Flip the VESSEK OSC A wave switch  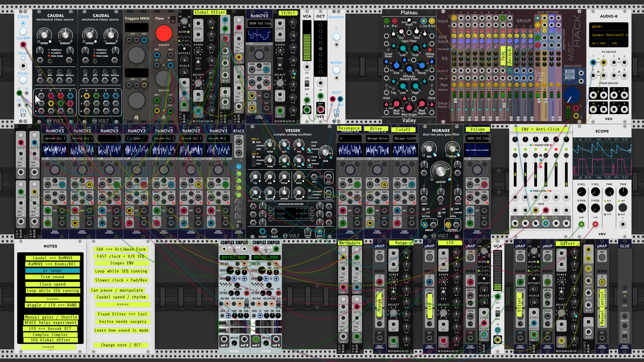click(309, 145)
